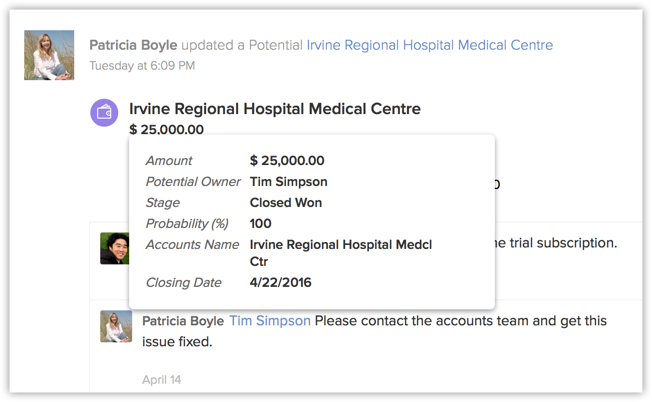Click the Amount value in popup card
The image size is (652, 402).
[287, 160]
